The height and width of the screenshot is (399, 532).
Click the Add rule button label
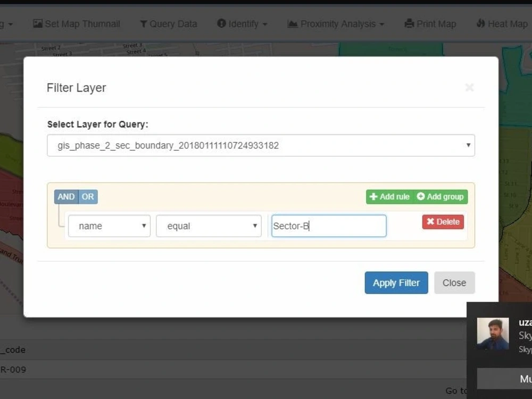tap(395, 197)
